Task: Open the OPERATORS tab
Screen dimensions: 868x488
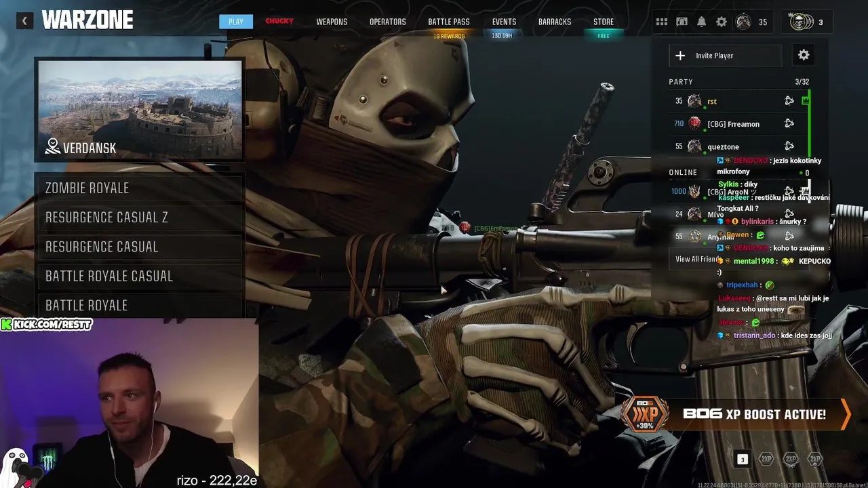Action: point(388,22)
